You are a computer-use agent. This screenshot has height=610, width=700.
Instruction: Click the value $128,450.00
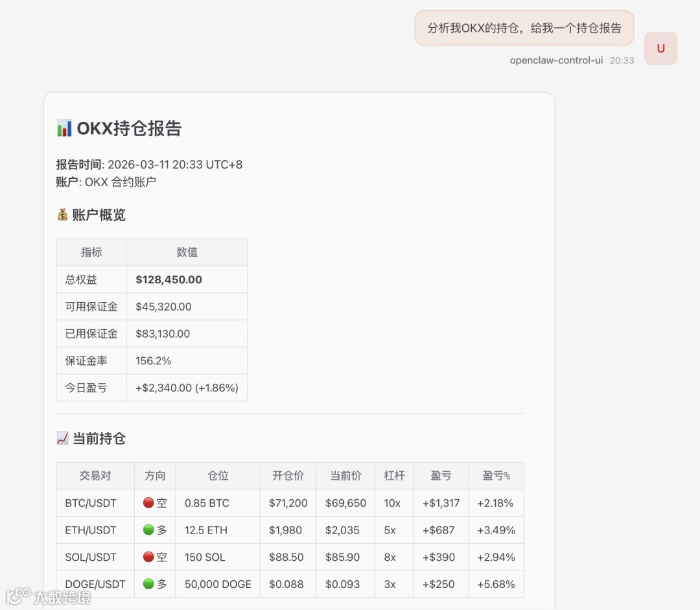(x=169, y=279)
